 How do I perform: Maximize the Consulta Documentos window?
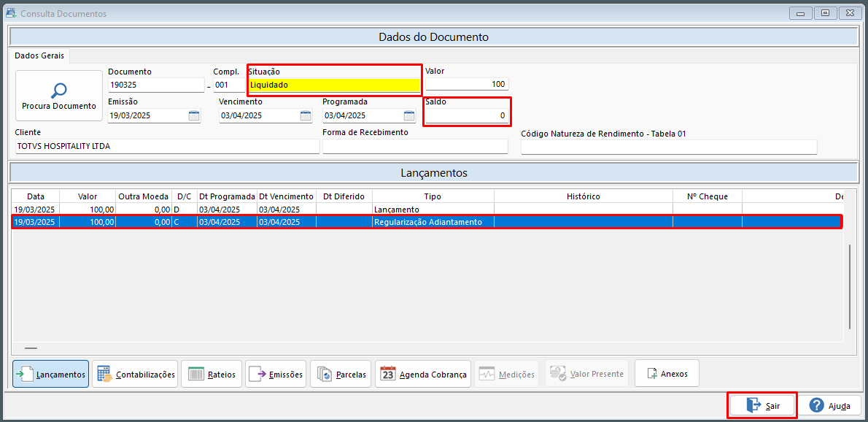tap(826, 12)
